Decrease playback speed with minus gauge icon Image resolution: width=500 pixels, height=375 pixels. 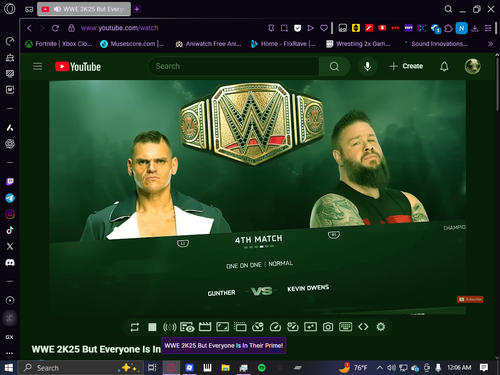[258, 327]
